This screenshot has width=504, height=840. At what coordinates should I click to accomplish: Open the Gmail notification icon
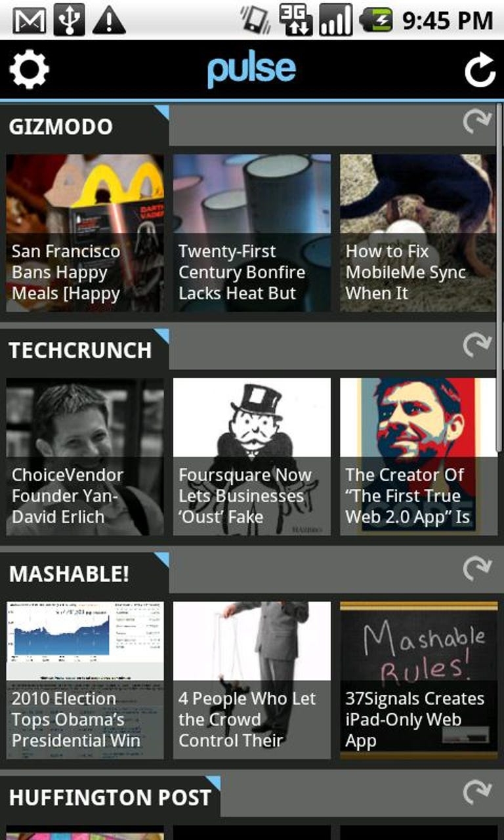coord(30,20)
